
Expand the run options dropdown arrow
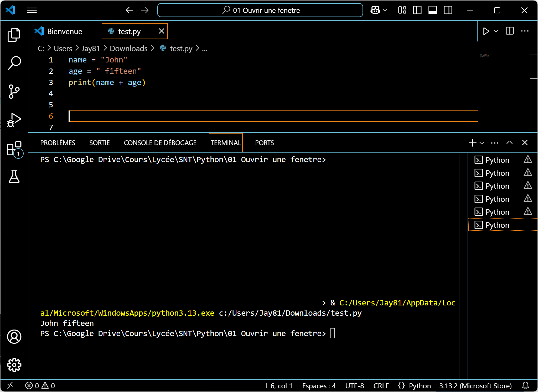pos(496,31)
